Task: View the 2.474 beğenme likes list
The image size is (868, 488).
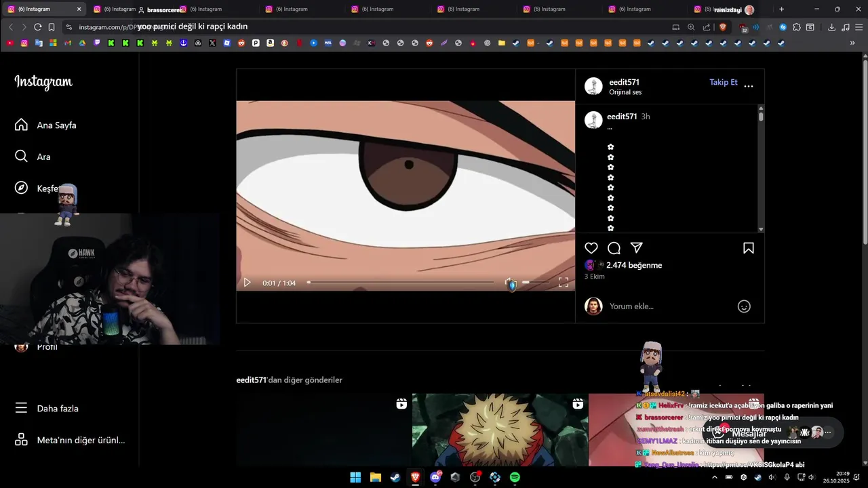Action: 633,265
